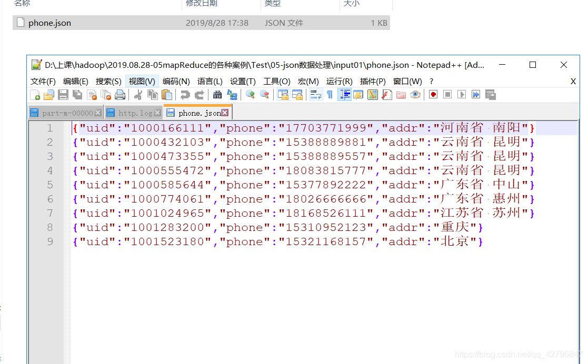Image resolution: width=588 pixels, height=364 pixels.
Task: Click the Copy icon
Action: (152, 95)
